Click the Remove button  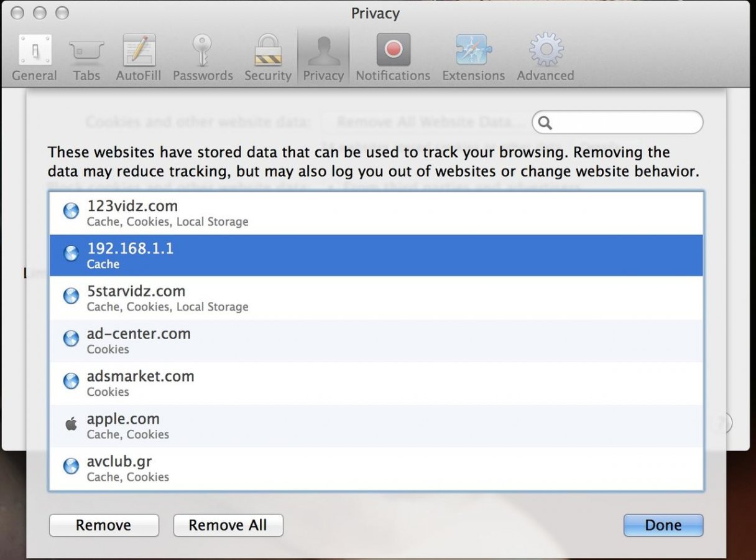(104, 525)
